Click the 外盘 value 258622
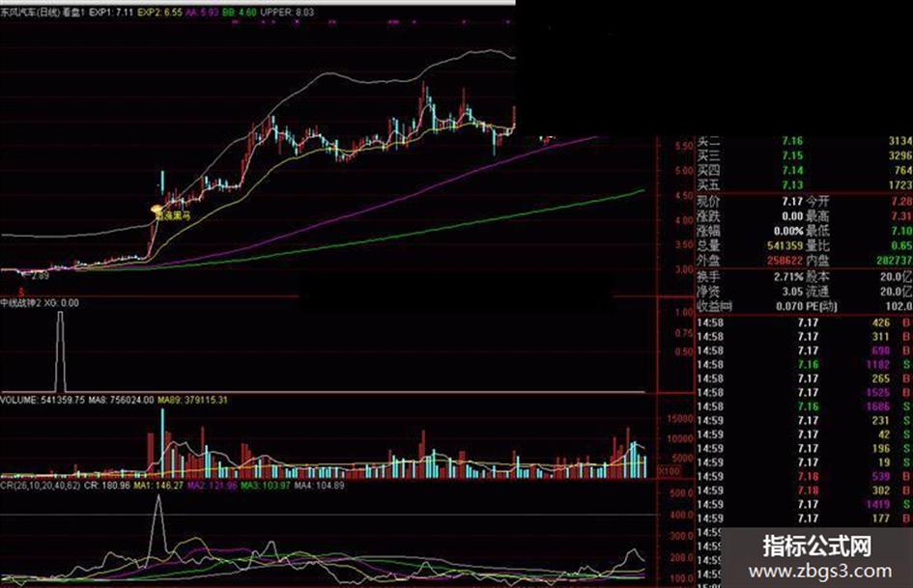 [785, 261]
